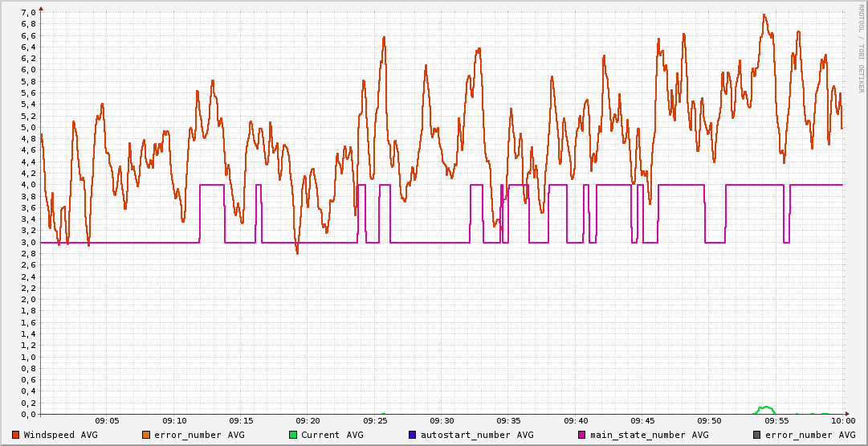Click the 10:00 time axis label
This screenshot has width=868, height=446.
[842, 420]
